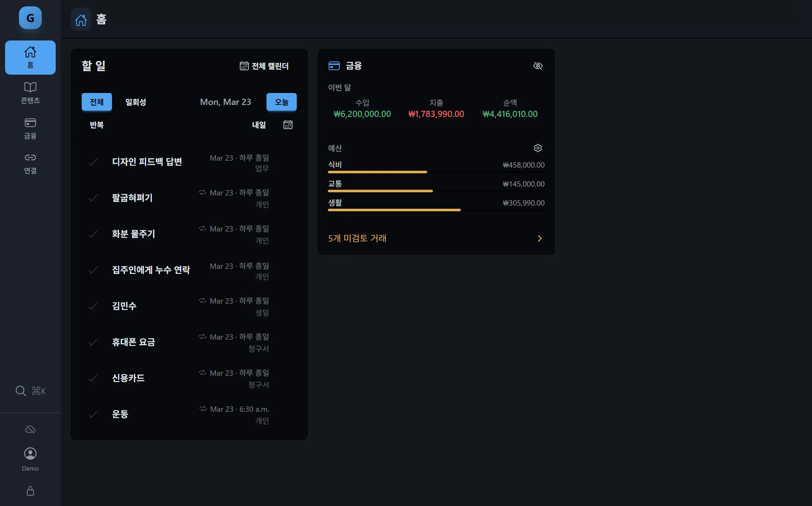Click the 오늘 button
The height and width of the screenshot is (506, 812).
(x=281, y=102)
